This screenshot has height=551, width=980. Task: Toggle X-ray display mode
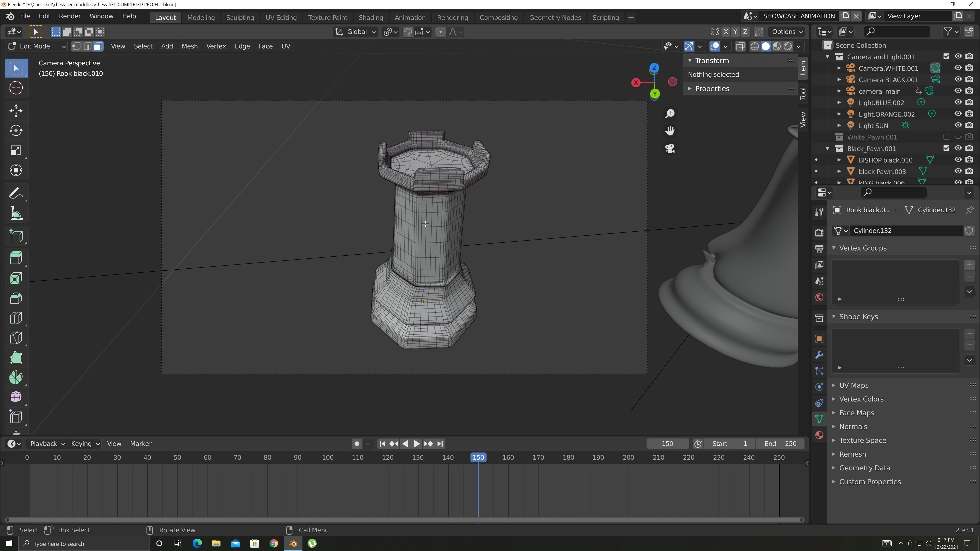pos(740,46)
